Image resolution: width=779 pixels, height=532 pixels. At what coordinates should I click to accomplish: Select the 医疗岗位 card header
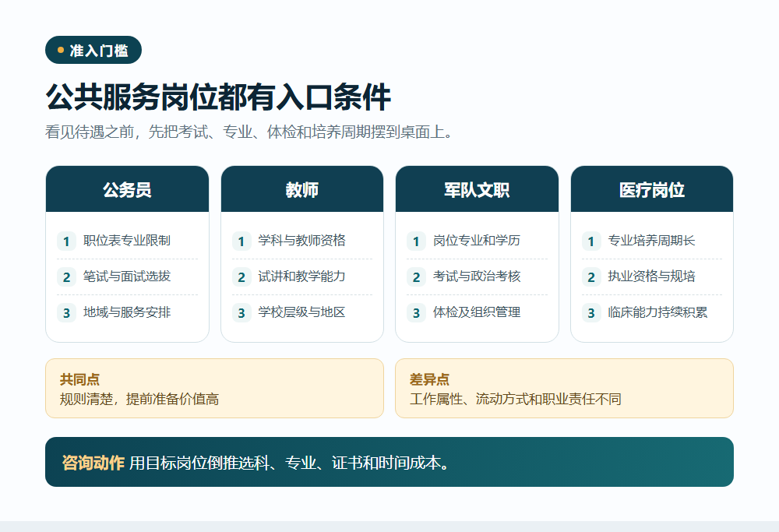[652, 189]
